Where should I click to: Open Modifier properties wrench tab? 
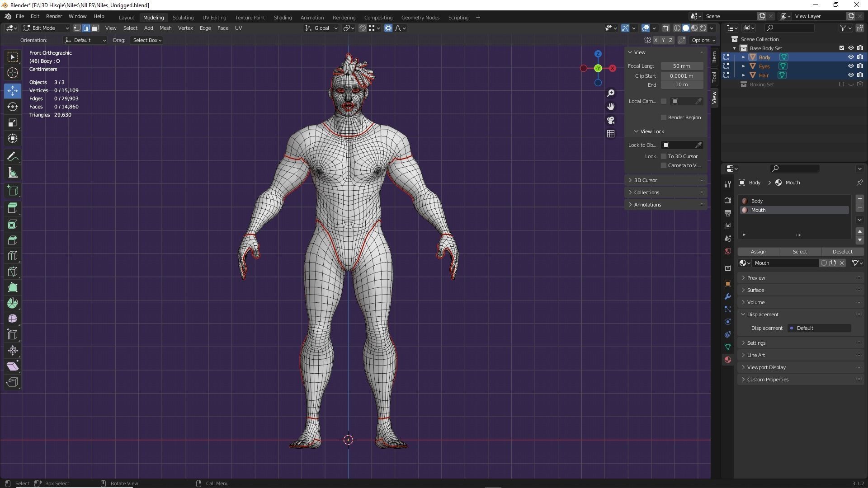point(727,296)
